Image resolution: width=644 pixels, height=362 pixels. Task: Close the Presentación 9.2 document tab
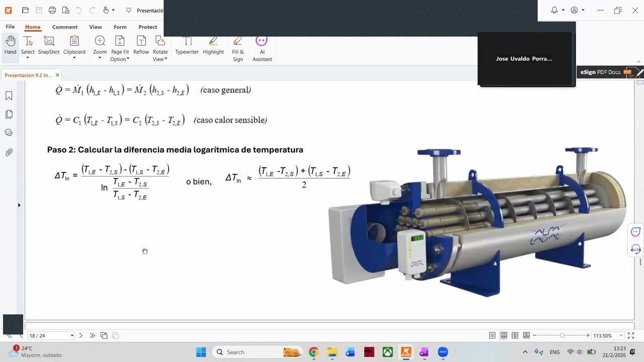pos(57,75)
